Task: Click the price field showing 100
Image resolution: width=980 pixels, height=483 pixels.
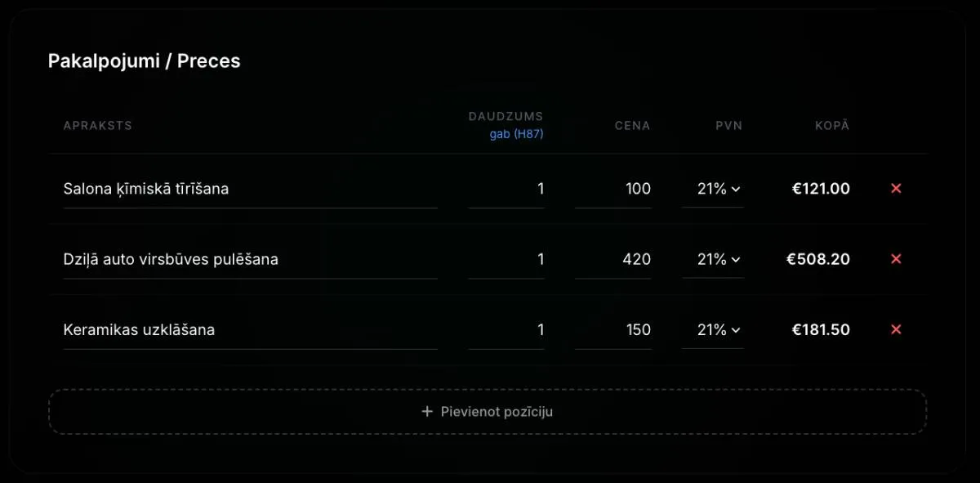Action: 613,189
